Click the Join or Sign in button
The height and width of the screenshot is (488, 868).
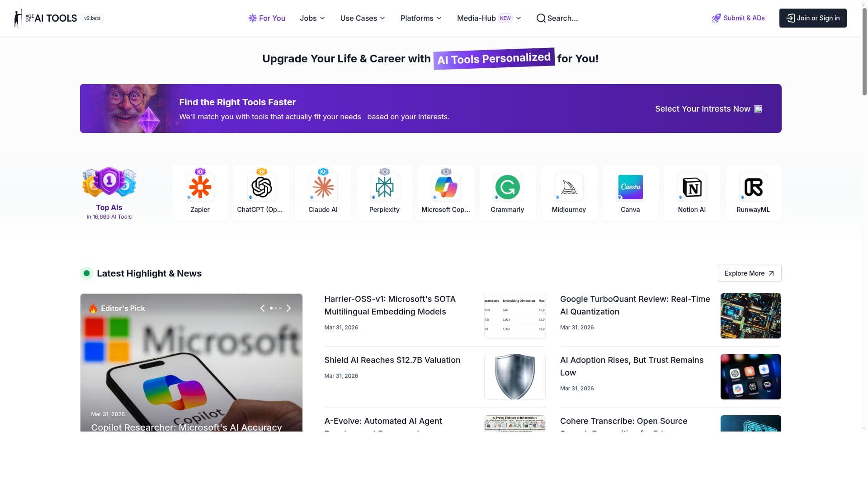coord(812,18)
